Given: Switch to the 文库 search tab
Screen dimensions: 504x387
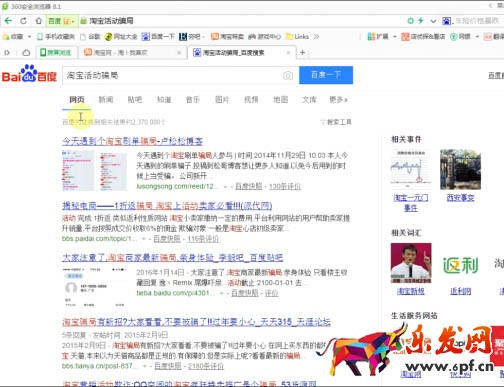Looking at the screenshot, I should point(309,100).
